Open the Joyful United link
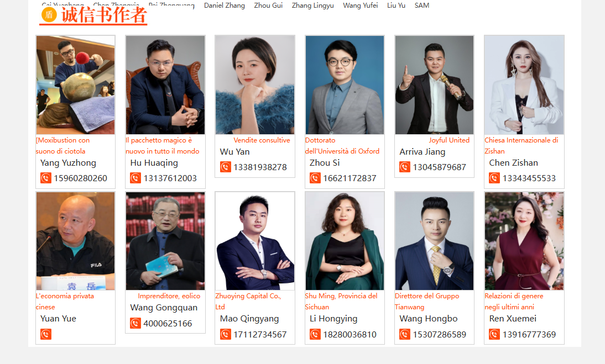The image size is (605, 364). coord(449,140)
